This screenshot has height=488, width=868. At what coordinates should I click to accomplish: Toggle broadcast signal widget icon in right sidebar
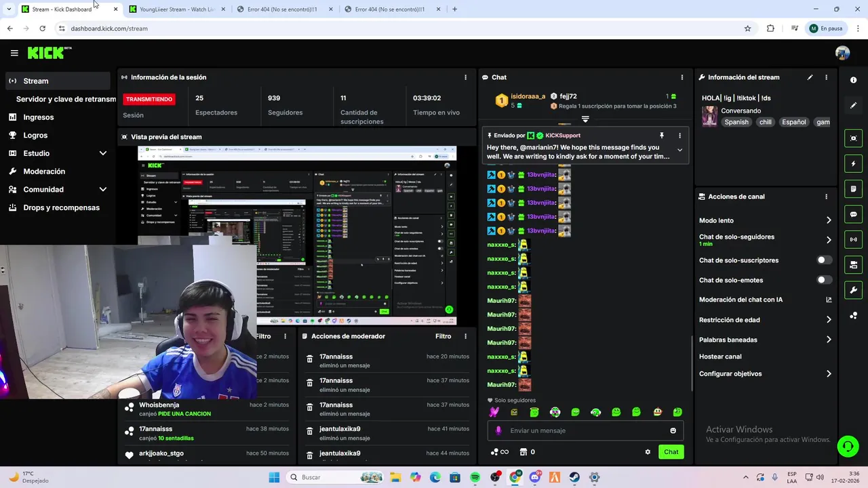(853, 239)
